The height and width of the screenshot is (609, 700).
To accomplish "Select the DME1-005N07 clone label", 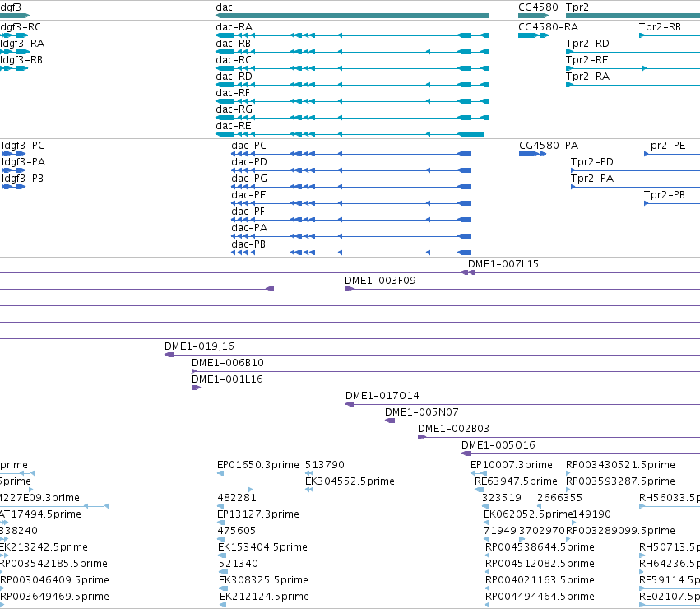I will (421, 412).
